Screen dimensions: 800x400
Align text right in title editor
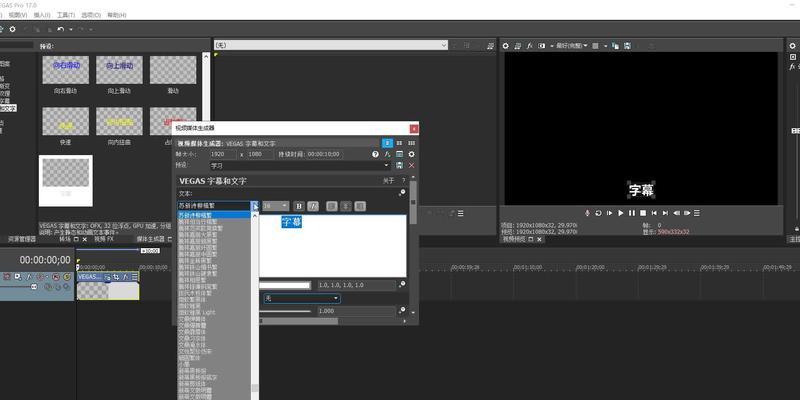pyautogui.click(x=360, y=206)
